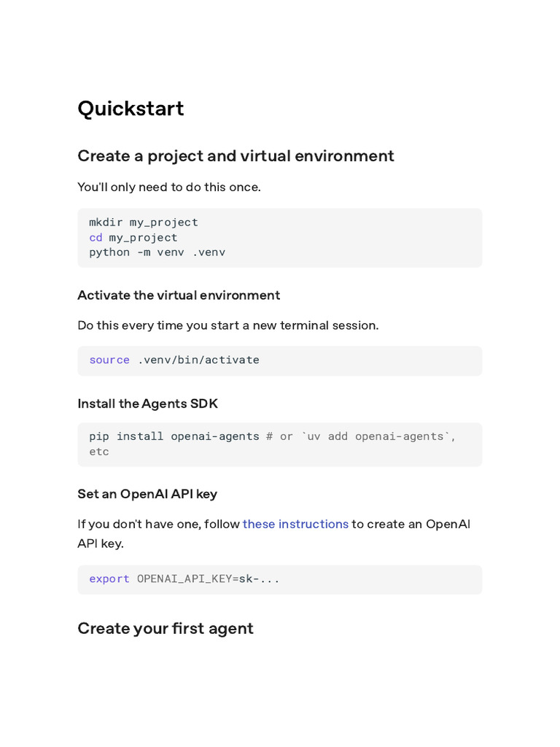Select the "Install the Agents SDK" heading
The image size is (560, 747).
pos(147,403)
